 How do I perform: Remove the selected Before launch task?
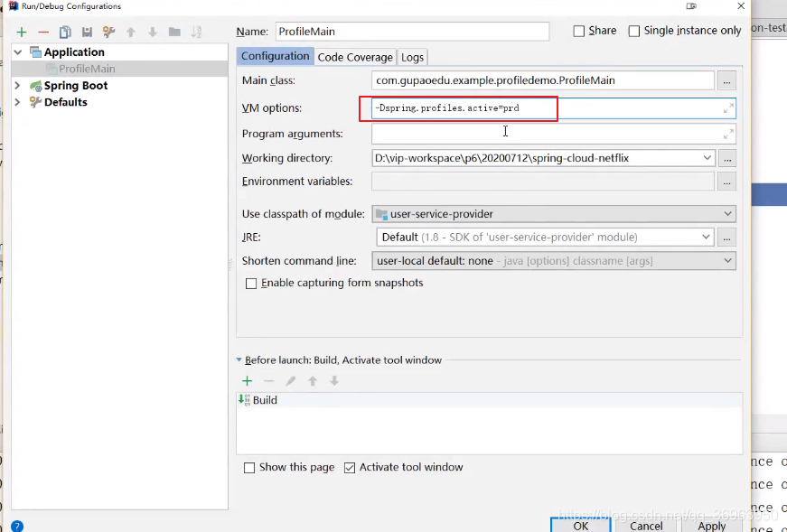click(x=268, y=381)
